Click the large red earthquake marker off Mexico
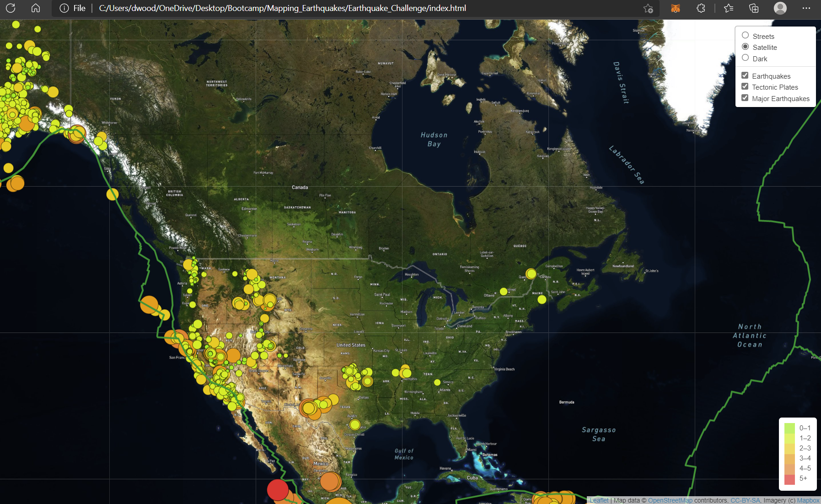Viewport: 821px width, 504px height. 278,490
